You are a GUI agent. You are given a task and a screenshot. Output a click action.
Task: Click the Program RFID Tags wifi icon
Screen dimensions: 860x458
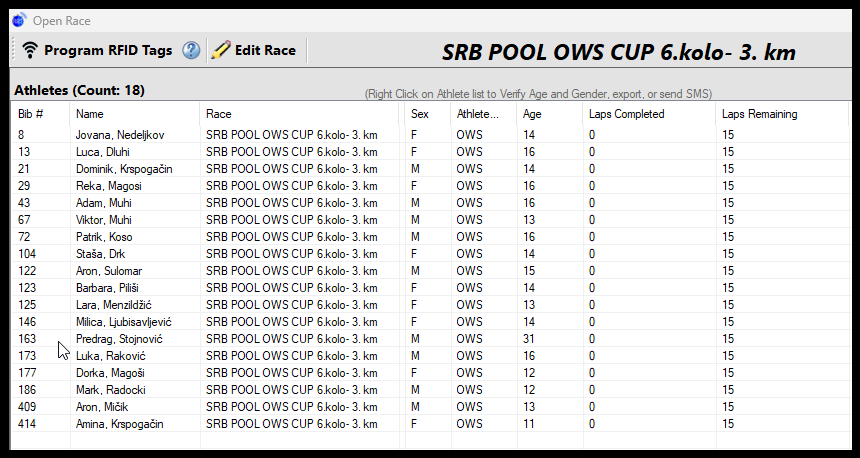tap(30, 50)
